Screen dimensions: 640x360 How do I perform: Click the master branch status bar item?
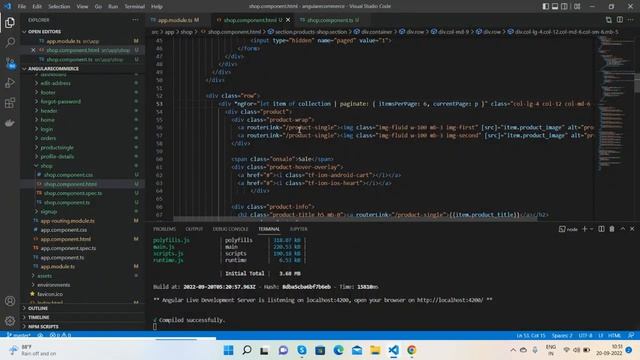19,335
